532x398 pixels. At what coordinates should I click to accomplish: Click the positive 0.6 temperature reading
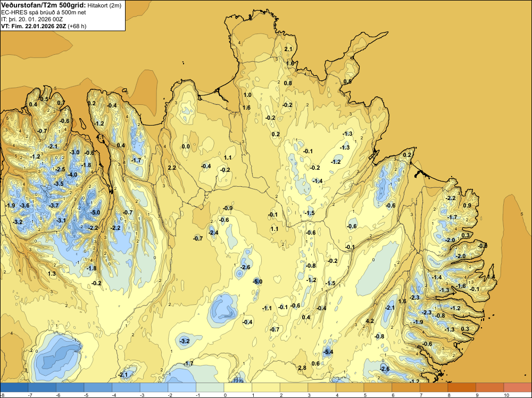[316, 363]
